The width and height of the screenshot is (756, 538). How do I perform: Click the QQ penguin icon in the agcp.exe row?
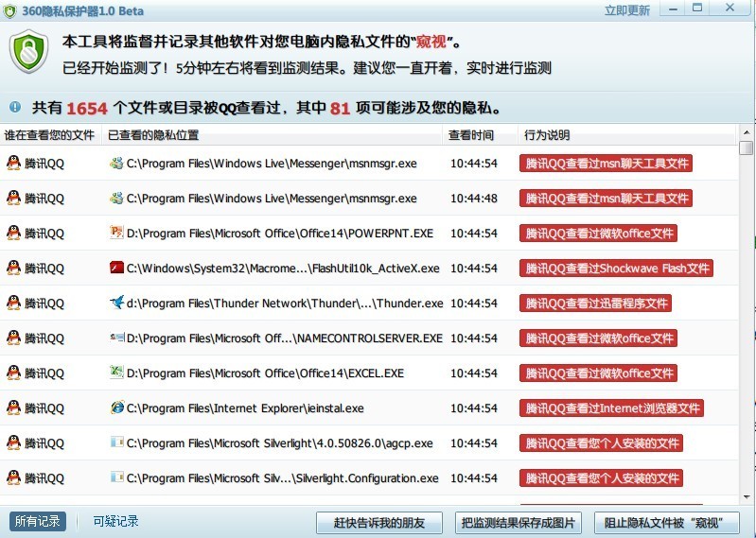pos(13,443)
